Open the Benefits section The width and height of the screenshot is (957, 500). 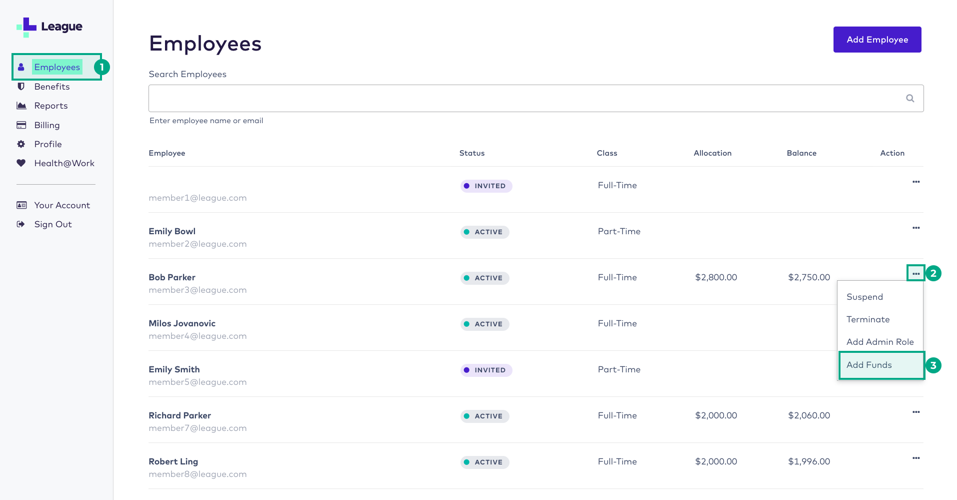52,87
